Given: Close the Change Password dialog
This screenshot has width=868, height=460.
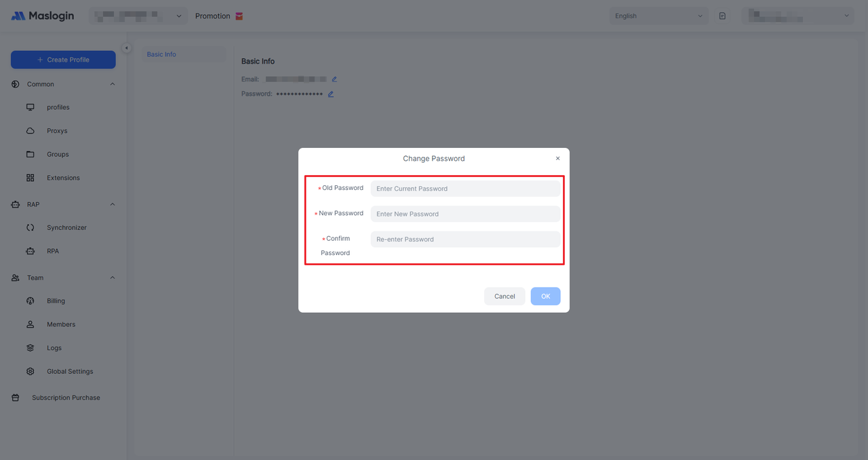Looking at the screenshot, I should tap(557, 159).
